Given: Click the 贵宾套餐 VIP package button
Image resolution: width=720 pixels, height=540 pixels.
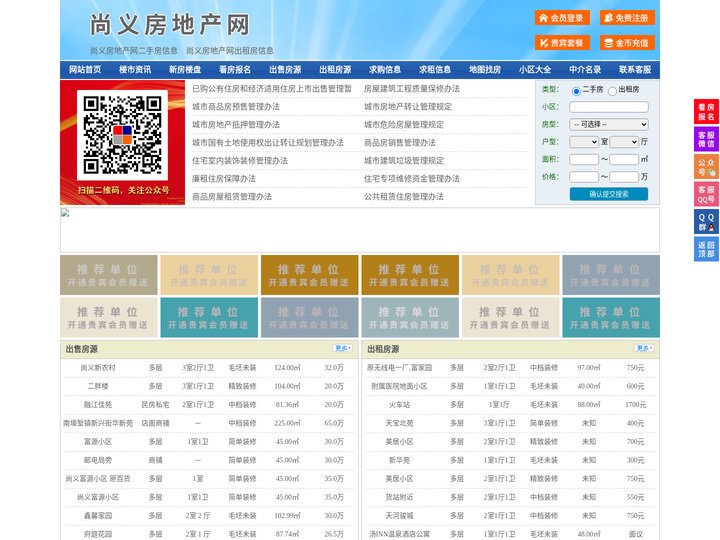Looking at the screenshot, I should tap(562, 43).
